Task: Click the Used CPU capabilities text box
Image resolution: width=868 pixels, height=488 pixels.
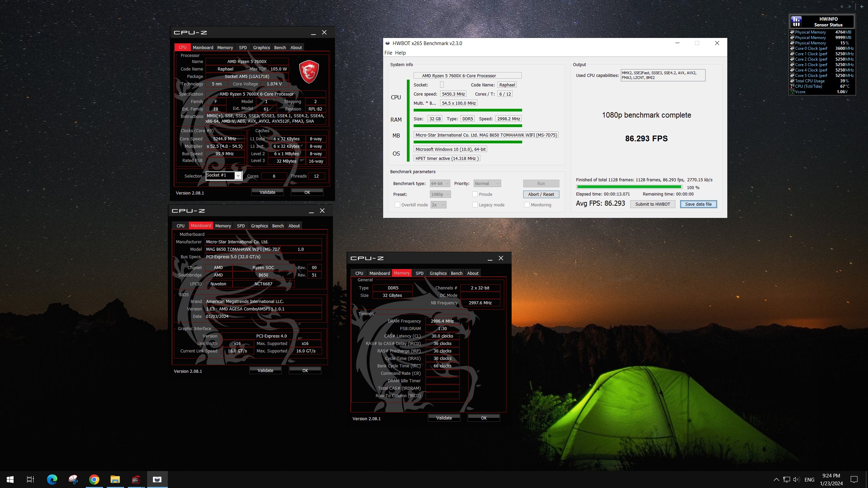Action: pyautogui.click(x=663, y=75)
